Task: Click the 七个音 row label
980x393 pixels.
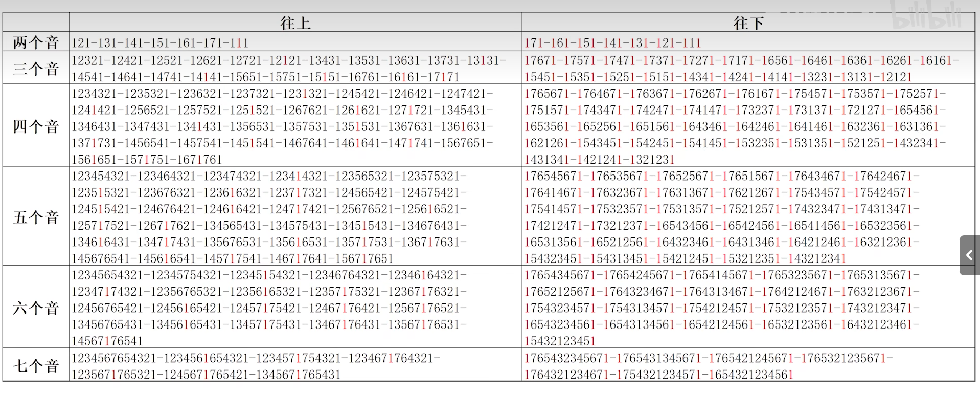Action: 36,365
